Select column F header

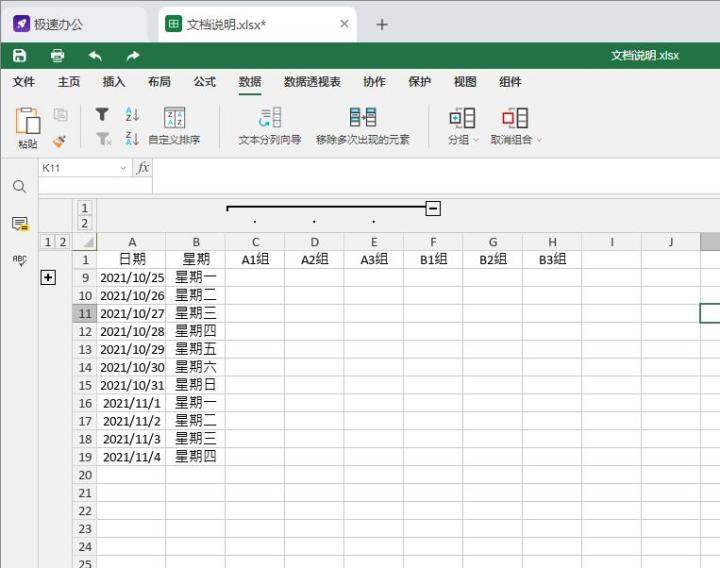pos(433,242)
